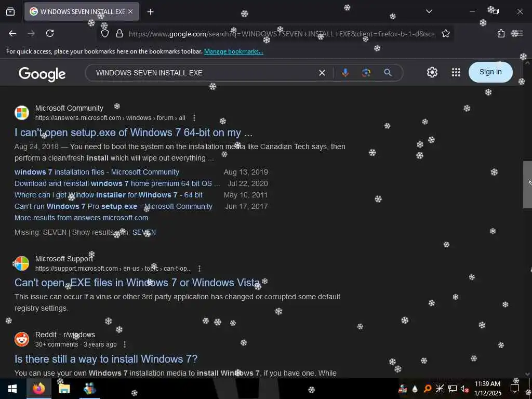The image size is (532, 399).
Task: Open more options for Microsoft Community result
Action: click(194, 118)
